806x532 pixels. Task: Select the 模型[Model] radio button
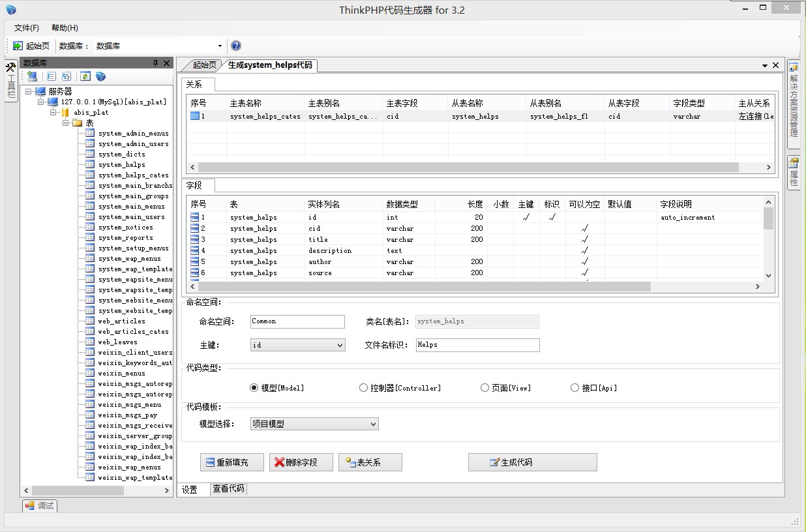(254, 388)
